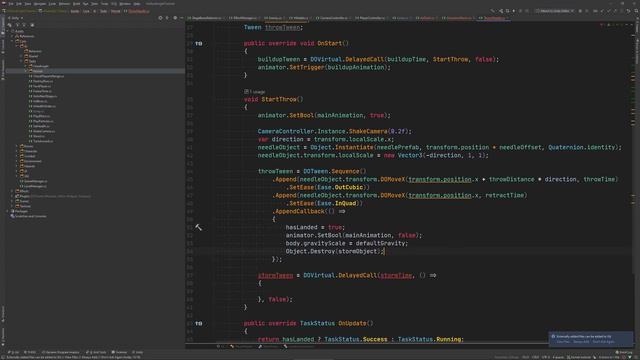Open the TODO tool window
Viewport: 640px width, 360px height.
click(x=30, y=352)
